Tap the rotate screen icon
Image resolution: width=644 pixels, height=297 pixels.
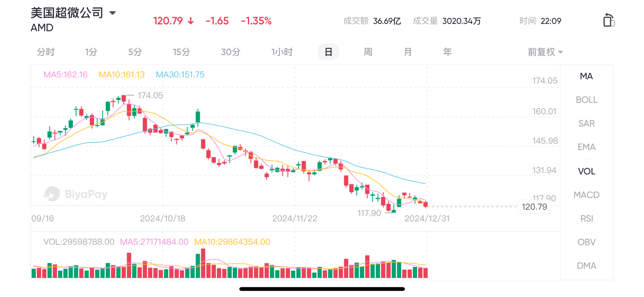pyautogui.click(x=608, y=20)
